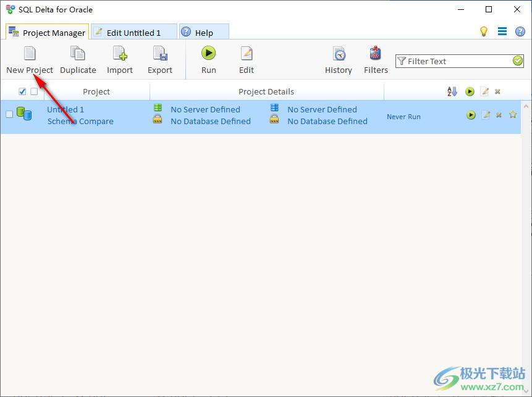Open the blue hamburger menu icon
The image size is (532, 397).
pyautogui.click(x=502, y=31)
